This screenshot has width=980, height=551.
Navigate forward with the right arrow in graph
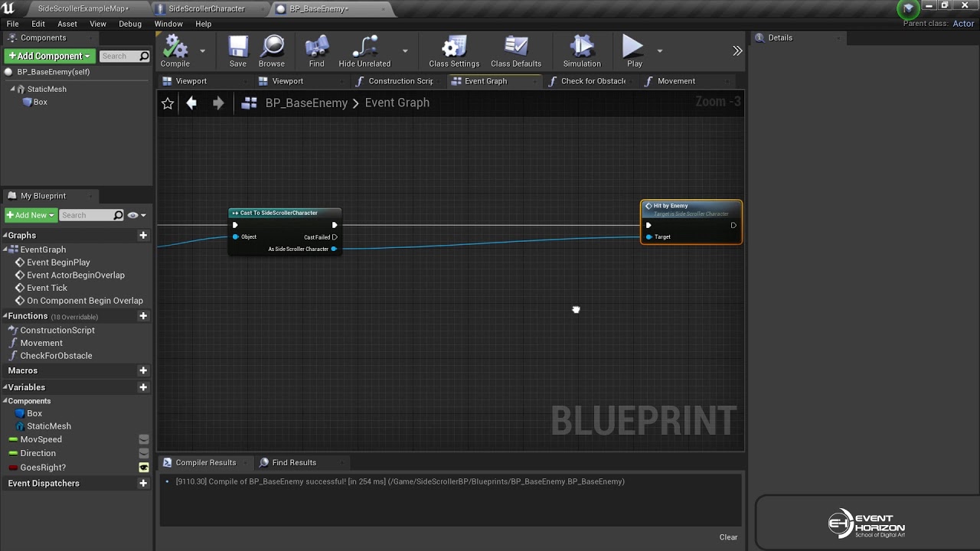click(218, 103)
